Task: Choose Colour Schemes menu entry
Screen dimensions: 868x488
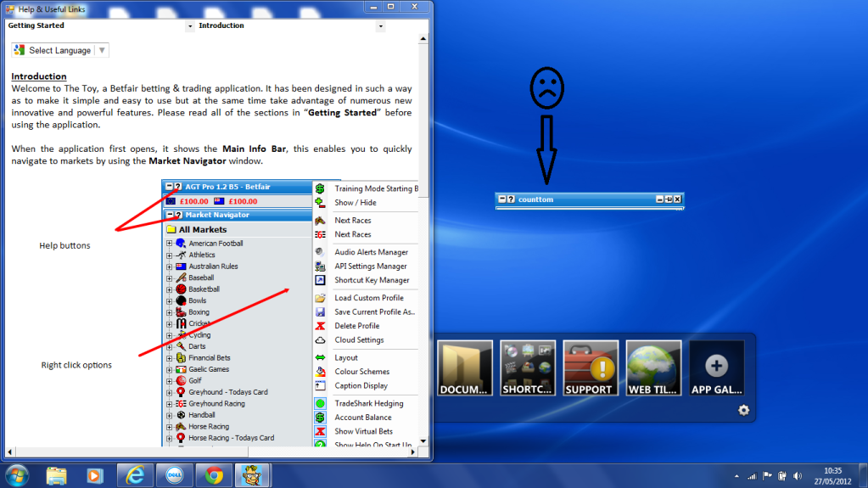Action: coord(361,372)
